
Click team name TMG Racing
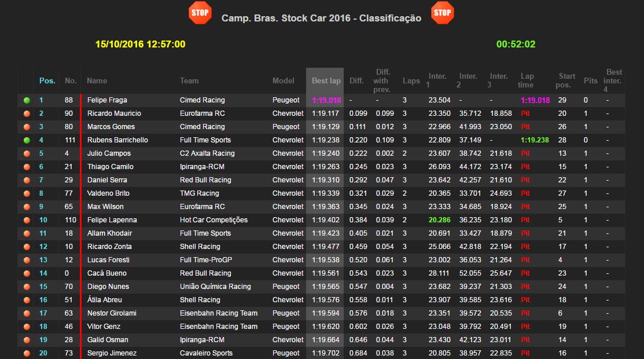pos(200,193)
